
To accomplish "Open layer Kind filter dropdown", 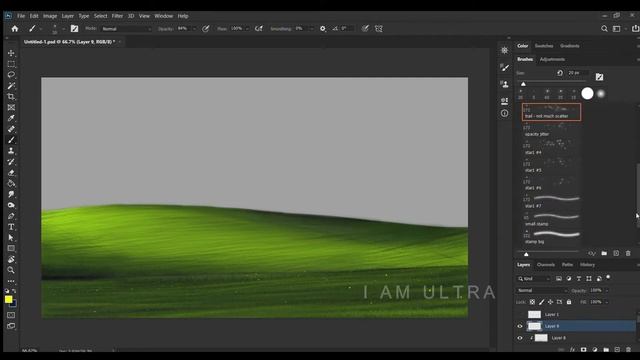I will click(x=534, y=279).
